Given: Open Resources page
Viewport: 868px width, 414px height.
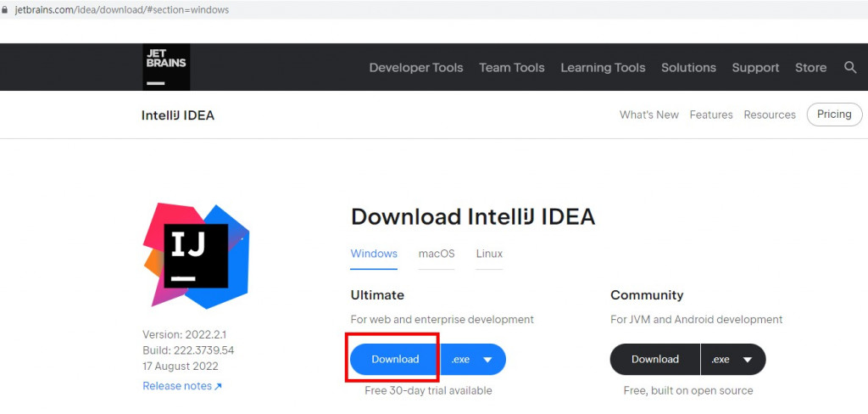Looking at the screenshot, I should (770, 115).
